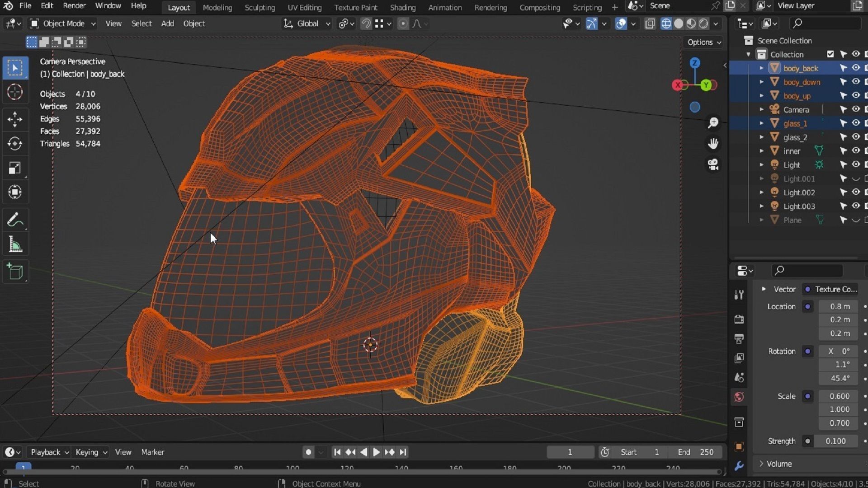The width and height of the screenshot is (868, 488).
Task: Open the Object properties tab
Action: [x=739, y=446]
